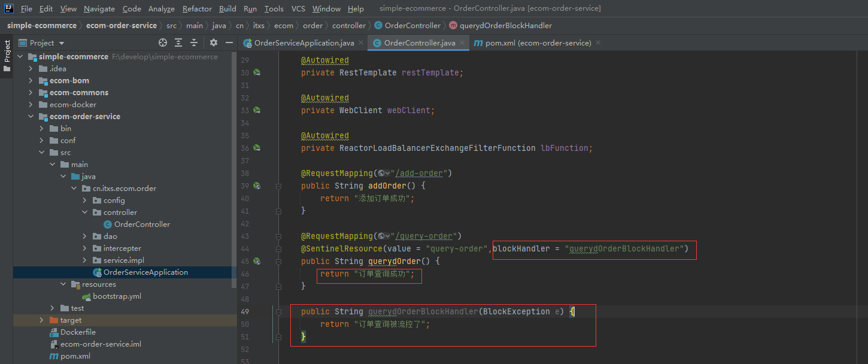Collapse the resources folder
This screenshot has height=364, width=868.
(63, 284)
